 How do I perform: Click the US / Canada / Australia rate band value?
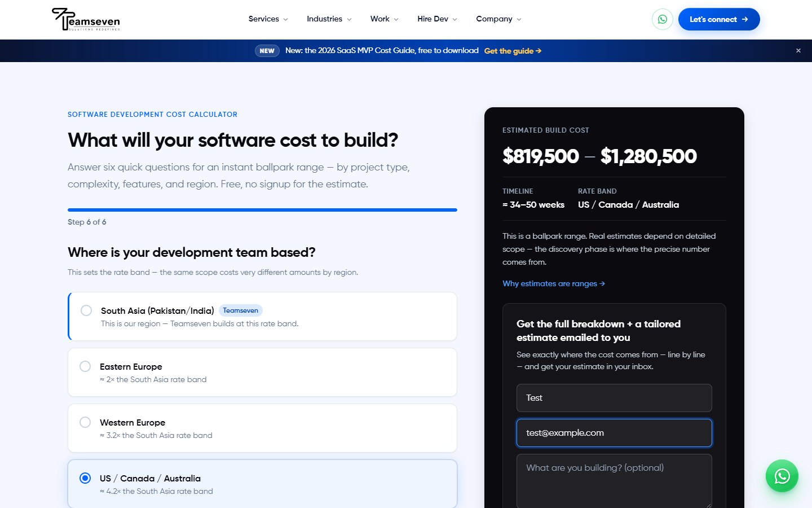coord(628,205)
